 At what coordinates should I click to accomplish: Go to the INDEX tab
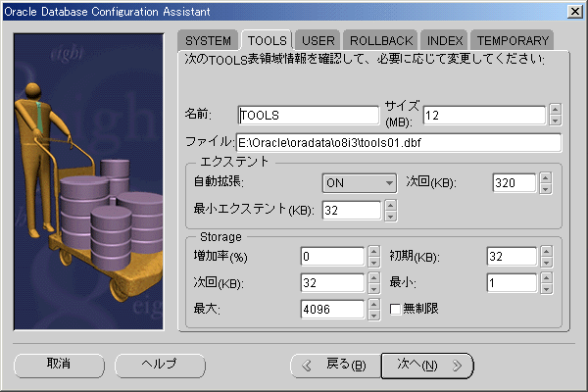pos(445,40)
